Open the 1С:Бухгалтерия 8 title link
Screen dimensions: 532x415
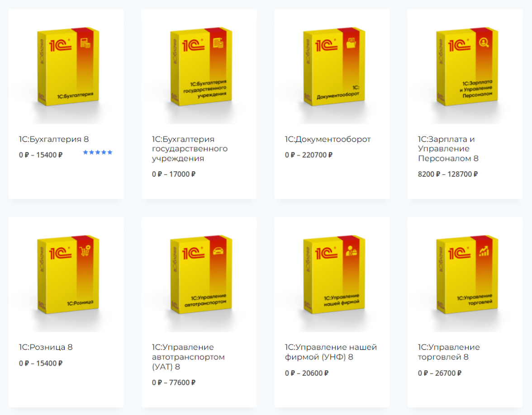click(53, 139)
